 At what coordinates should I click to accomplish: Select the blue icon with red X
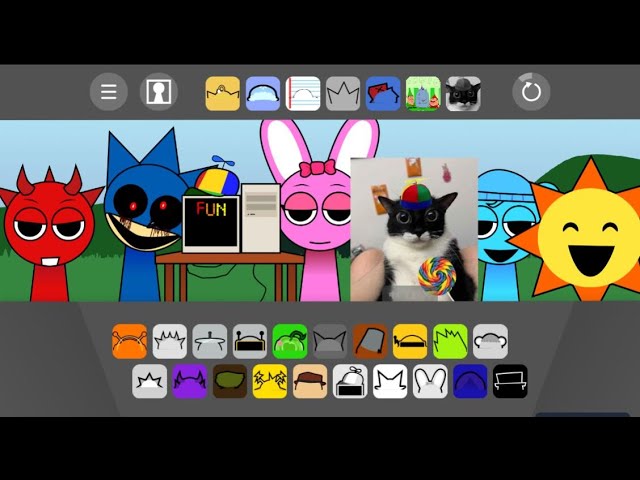[x=383, y=93]
